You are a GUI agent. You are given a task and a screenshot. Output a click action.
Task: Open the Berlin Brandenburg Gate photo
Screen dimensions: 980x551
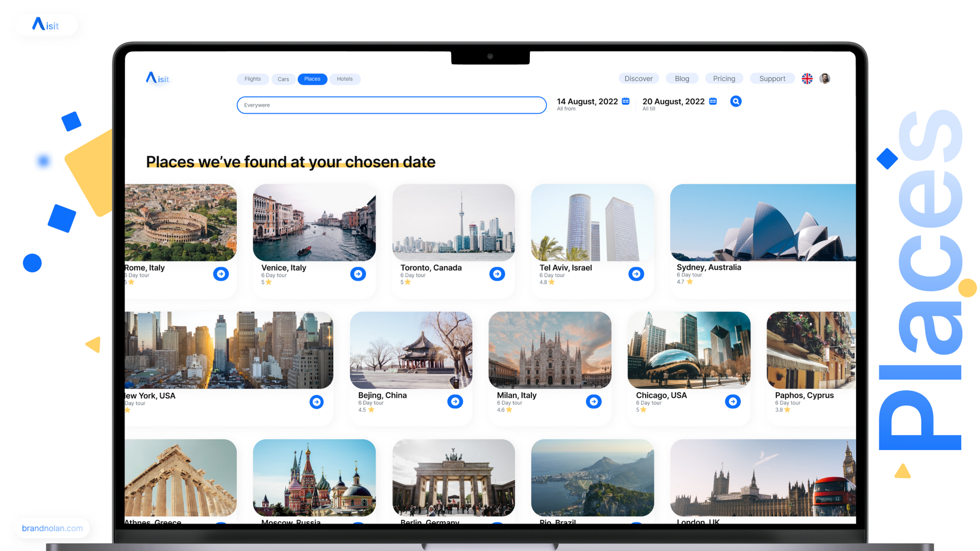pyautogui.click(x=453, y=478)
